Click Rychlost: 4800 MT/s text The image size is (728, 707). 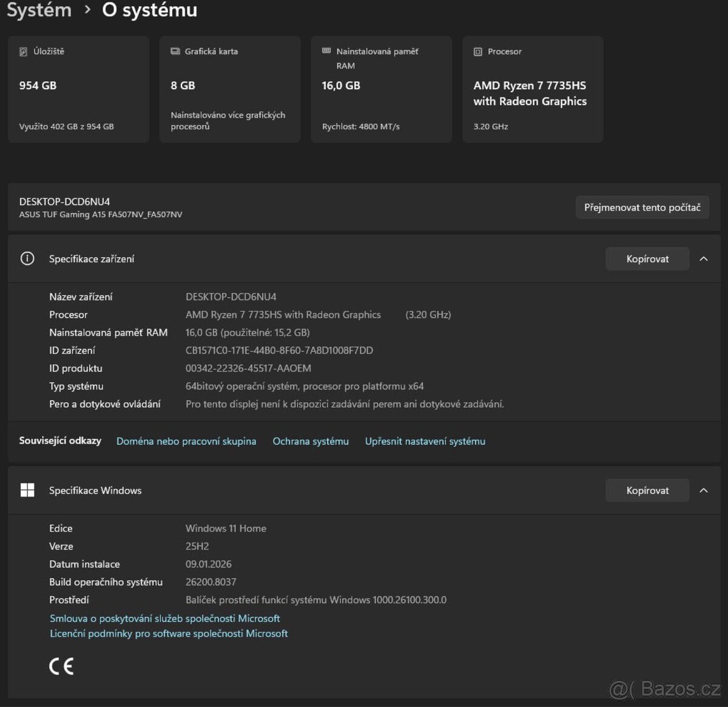361,127
